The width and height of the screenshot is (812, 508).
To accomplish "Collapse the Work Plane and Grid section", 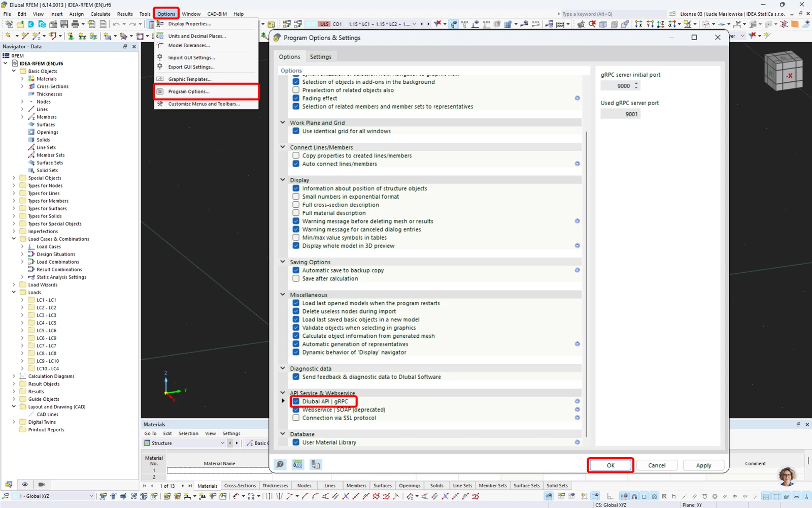I will 283,122.
